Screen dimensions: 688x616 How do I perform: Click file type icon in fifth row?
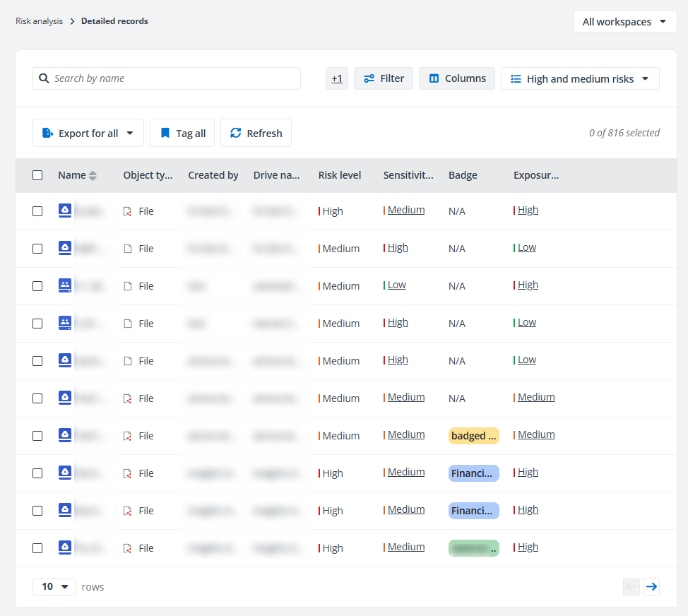click(128, 361)
